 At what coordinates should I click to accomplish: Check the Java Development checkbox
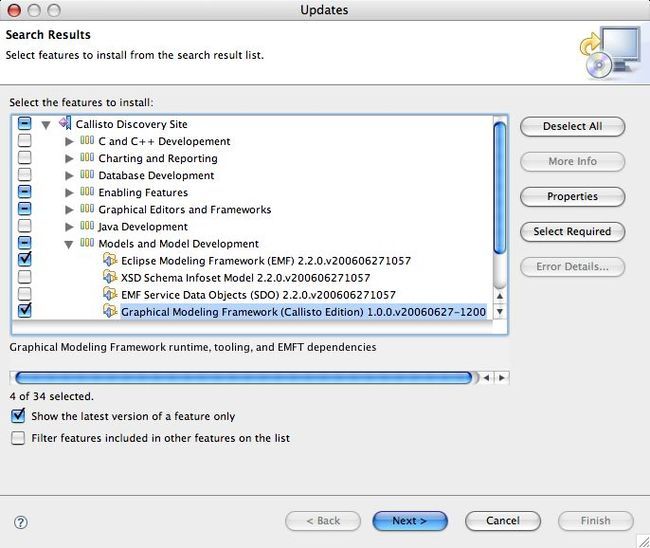[24, 225]
